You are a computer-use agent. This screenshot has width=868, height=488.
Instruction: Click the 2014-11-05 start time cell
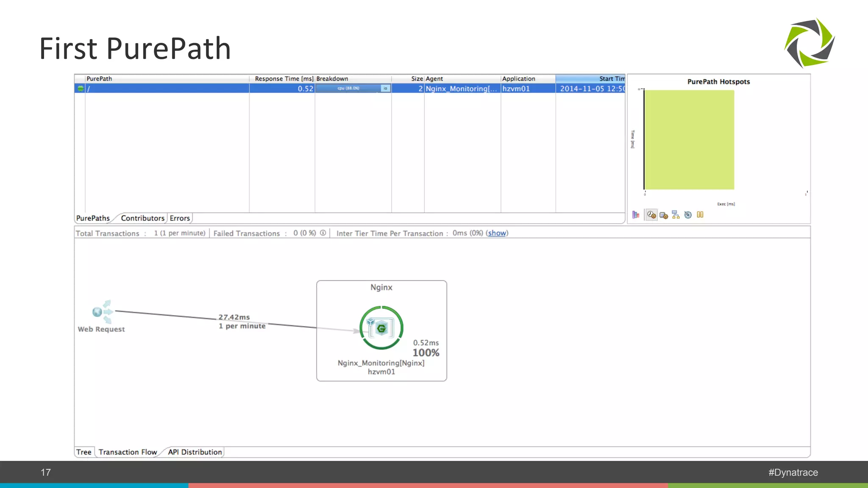(x=590, y=89)
